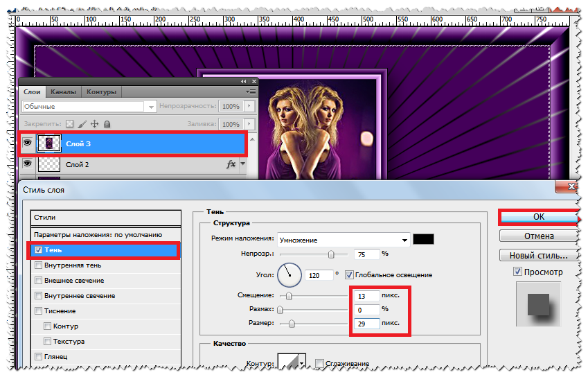Viewport: 588px width, 377px height.
Task: Click Отмена button
Action: click(x=539, y=236)
